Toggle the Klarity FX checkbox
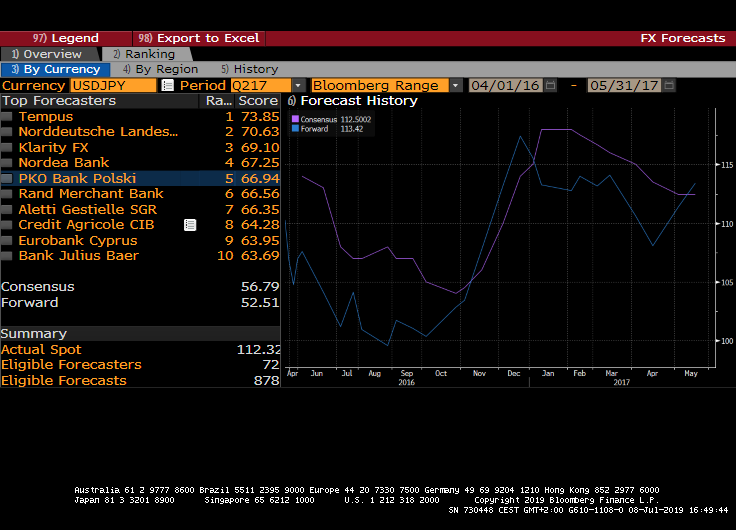736x530 pixels. click(7, 148)
